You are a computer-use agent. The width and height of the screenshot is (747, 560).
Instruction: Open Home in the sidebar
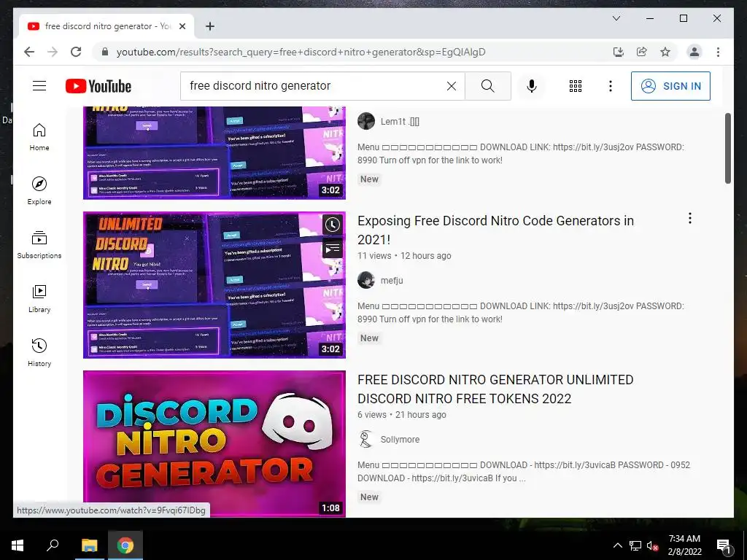click(x=39, y=137)
